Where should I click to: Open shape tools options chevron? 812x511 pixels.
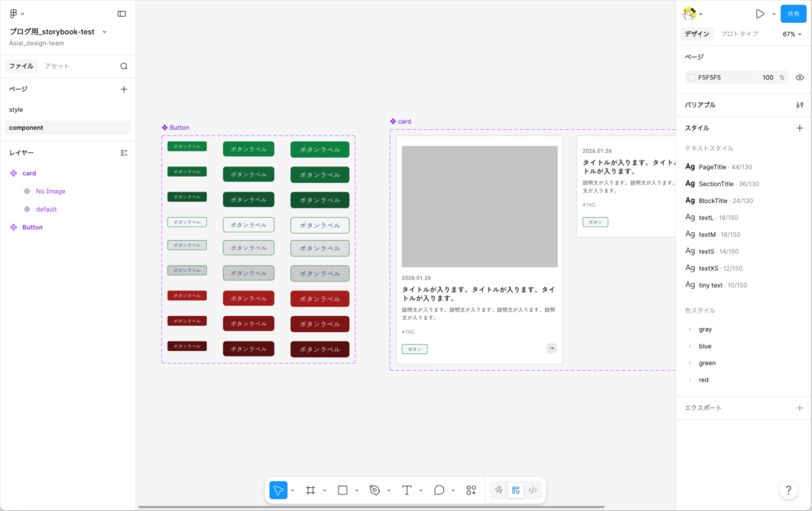(357, 490)
